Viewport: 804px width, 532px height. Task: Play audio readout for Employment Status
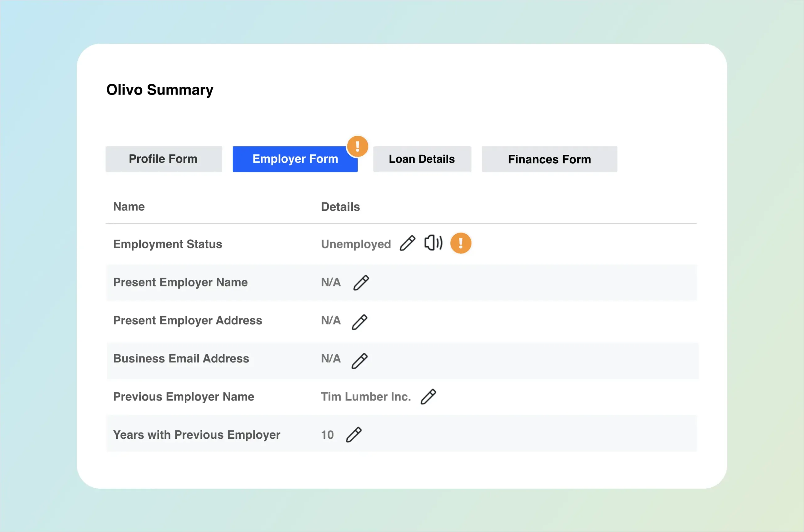(x=433, y=243)
